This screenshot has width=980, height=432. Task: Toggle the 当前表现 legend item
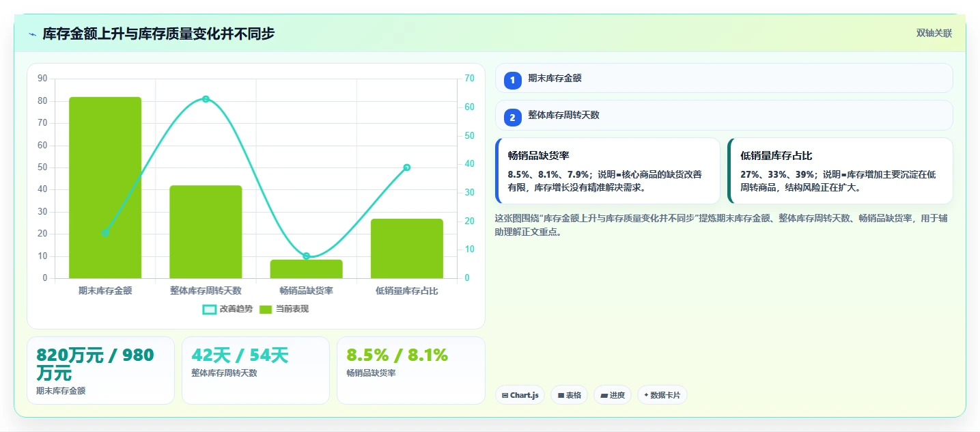(x=284, y=309)
